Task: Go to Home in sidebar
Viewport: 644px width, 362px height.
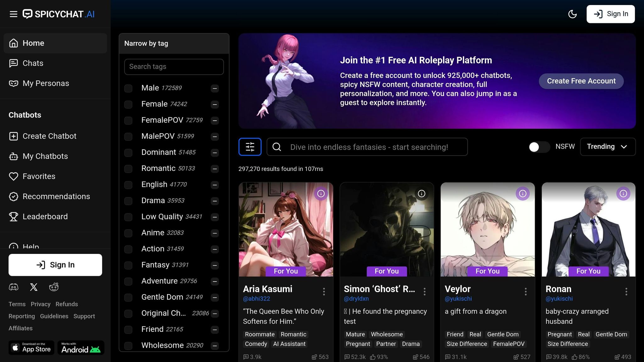Action: (55, 43)
